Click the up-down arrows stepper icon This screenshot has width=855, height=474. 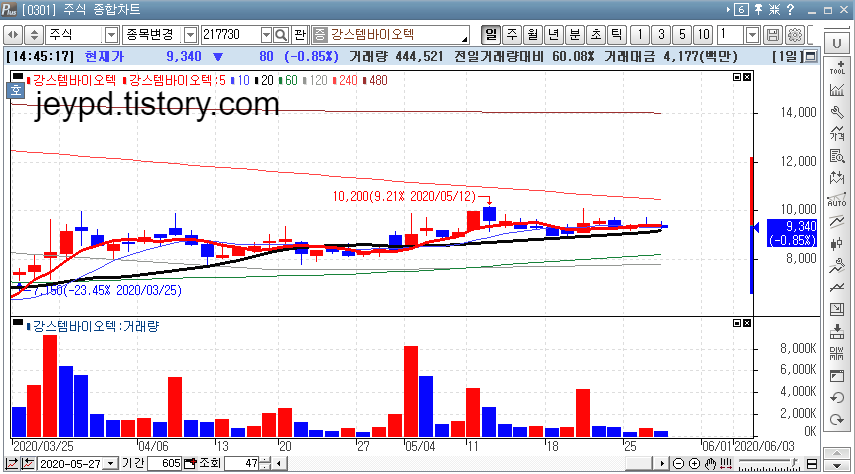pyautogui.click(x=34, y=35)
